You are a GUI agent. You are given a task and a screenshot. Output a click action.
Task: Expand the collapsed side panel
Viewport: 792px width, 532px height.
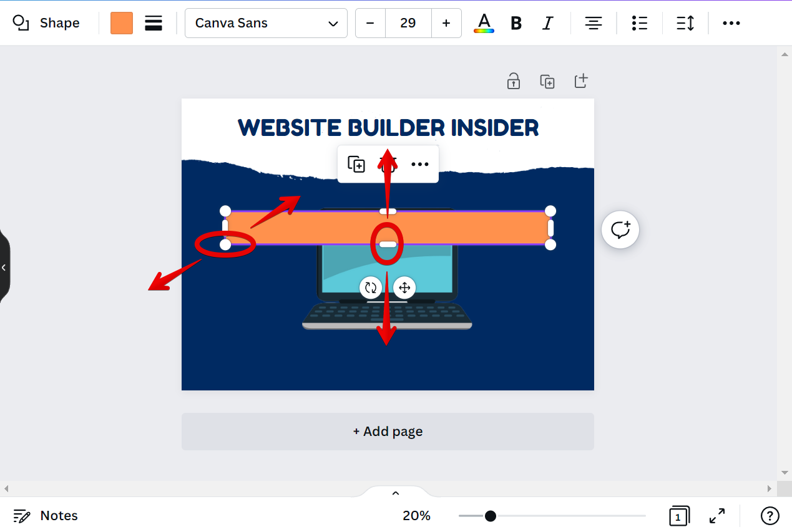click(4, 268)
